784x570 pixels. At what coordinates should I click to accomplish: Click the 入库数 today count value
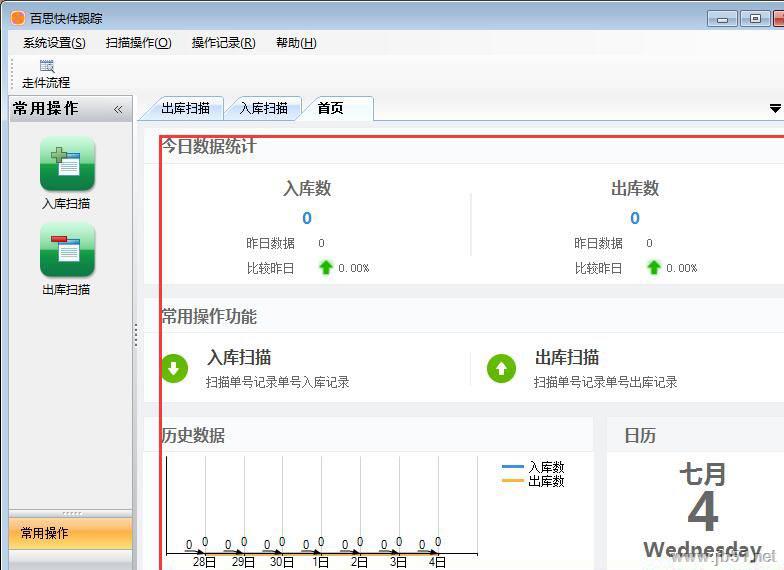(307, 218)
